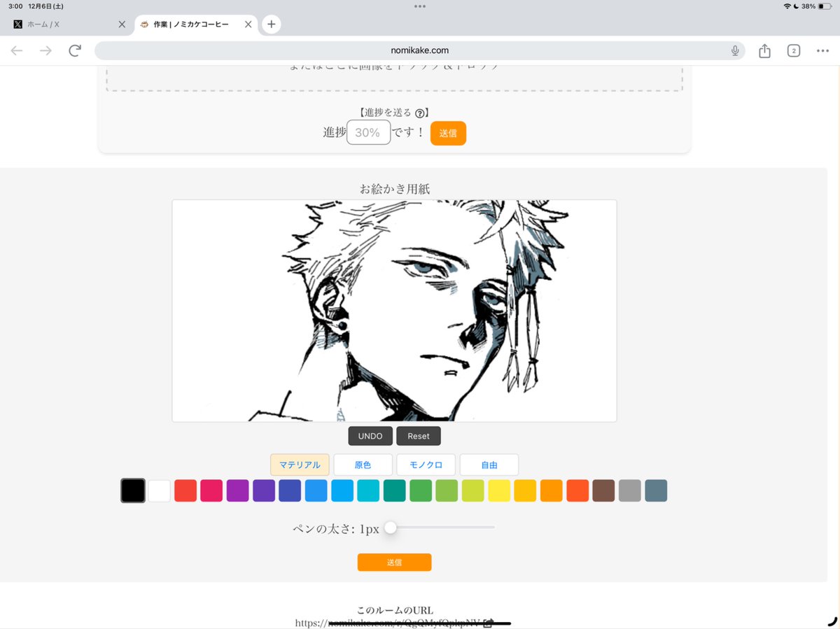Pick the indigo color swatch

pos(290,490)
